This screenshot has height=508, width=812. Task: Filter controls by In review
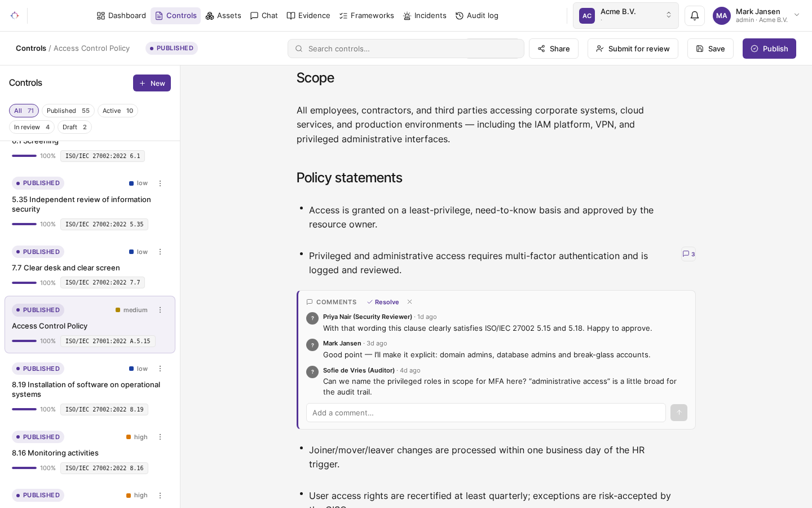coord(32,127)
